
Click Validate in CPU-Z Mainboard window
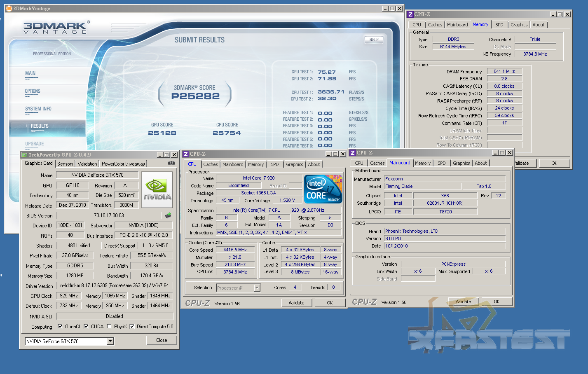pos(463,302)
